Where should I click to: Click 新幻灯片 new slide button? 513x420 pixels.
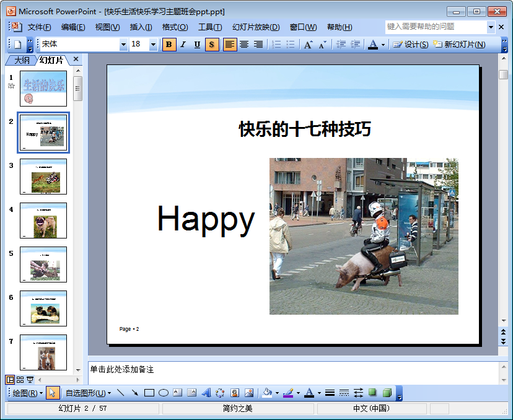click(x=458, y=45)
